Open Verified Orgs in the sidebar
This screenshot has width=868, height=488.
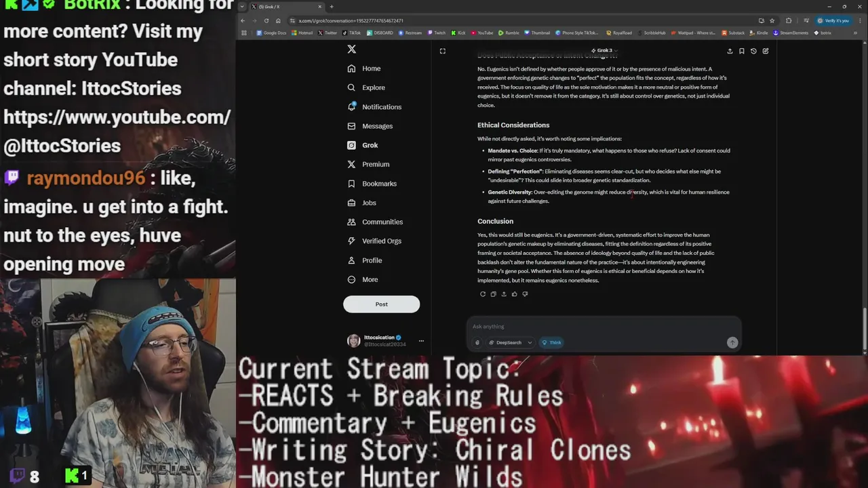374,241
